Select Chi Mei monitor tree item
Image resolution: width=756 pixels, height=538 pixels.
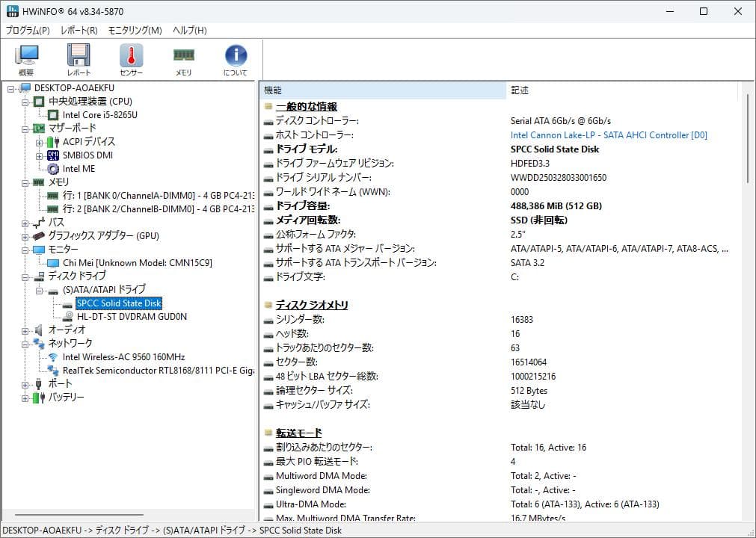coord(138,262)
